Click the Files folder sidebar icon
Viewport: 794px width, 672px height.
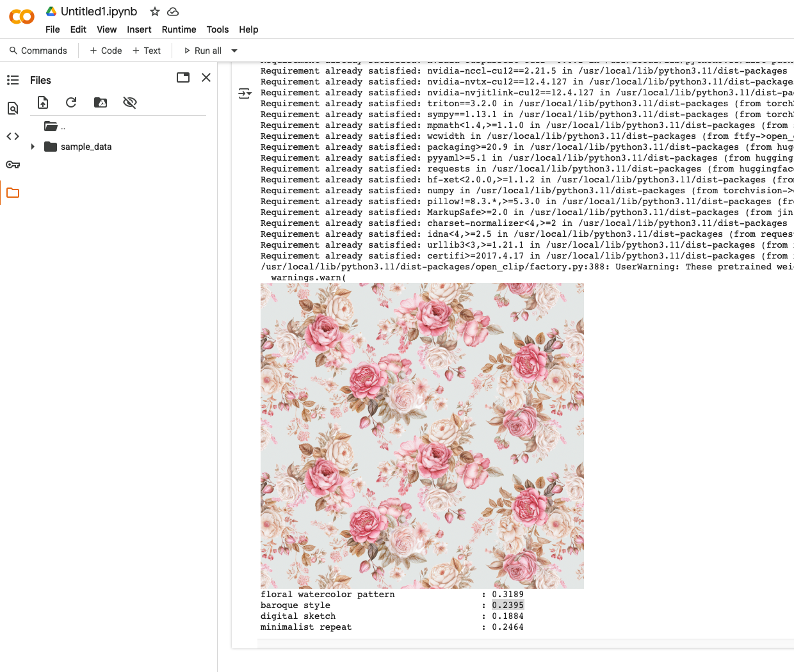[13, 193]
